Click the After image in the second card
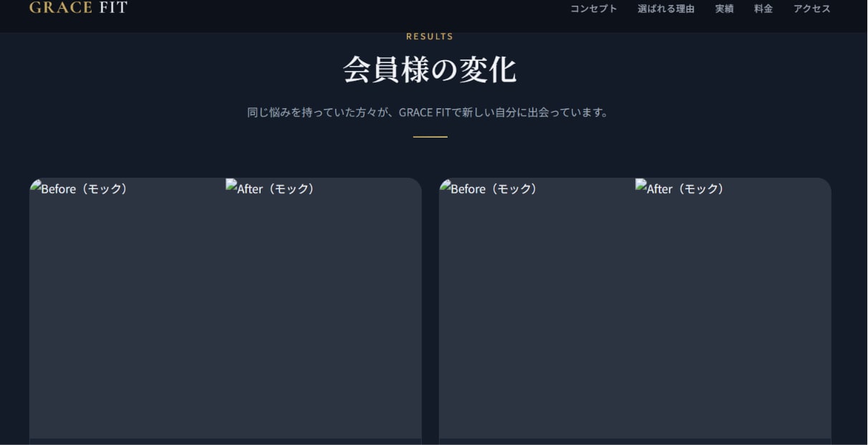 click(x=733, y=308)
